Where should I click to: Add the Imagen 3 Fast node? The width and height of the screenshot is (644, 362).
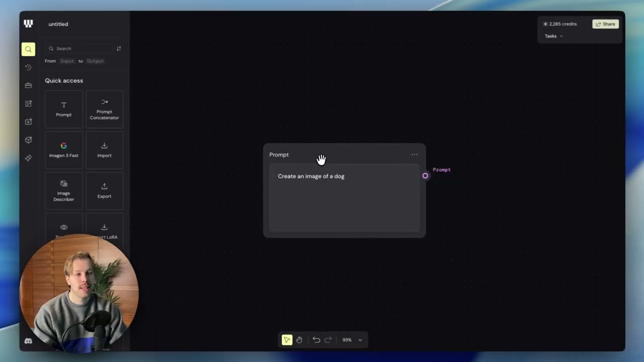[x=63, y=150]
